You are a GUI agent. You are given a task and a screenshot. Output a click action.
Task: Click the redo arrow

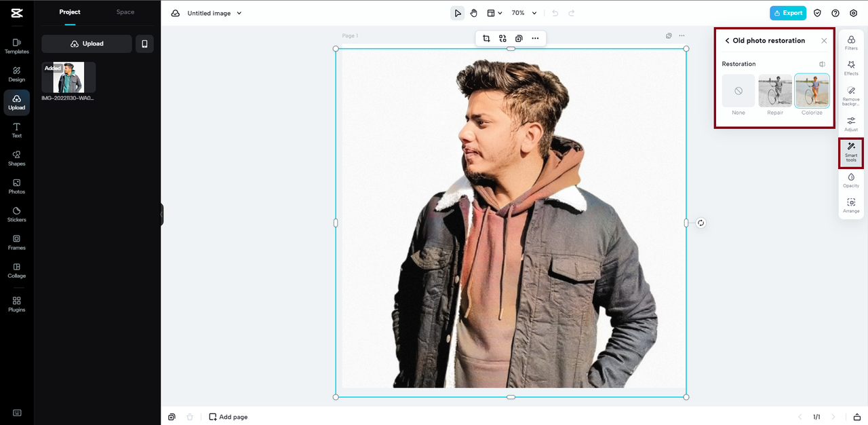[x=572, y=13]
